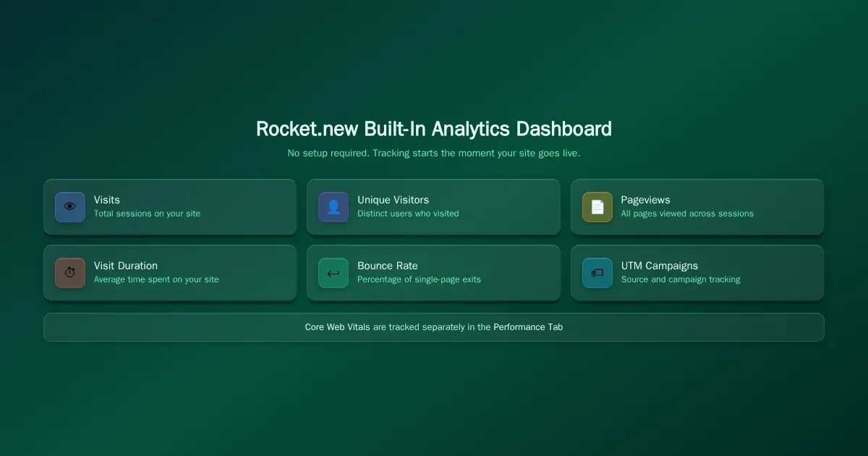This screenshot has height=456, width=868.
Task: Click 'Average time spent on your site' text
Action: pyautogui.click(x=156, y=279)
